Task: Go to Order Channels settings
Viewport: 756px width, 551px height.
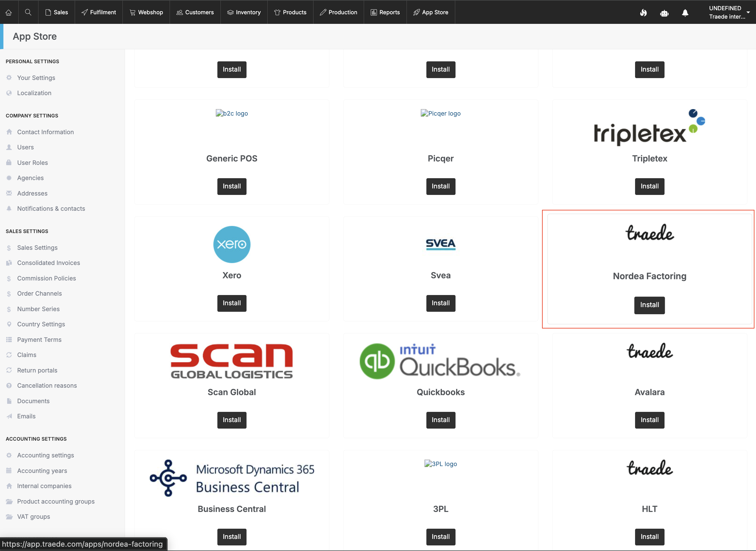Action: tap(39, 293)
